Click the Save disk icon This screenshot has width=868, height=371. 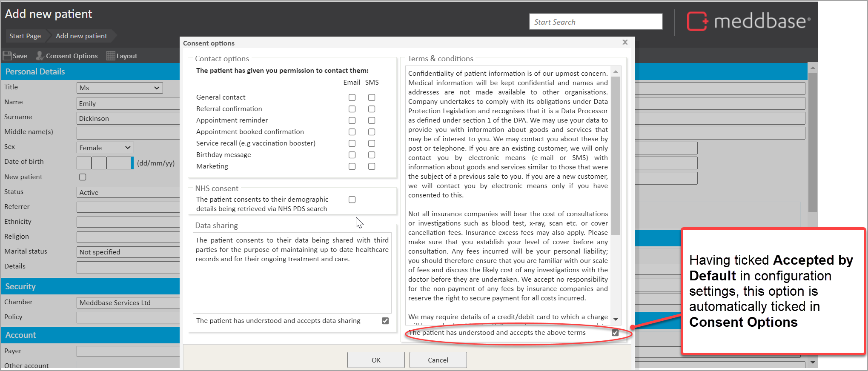tap(7, 56)
